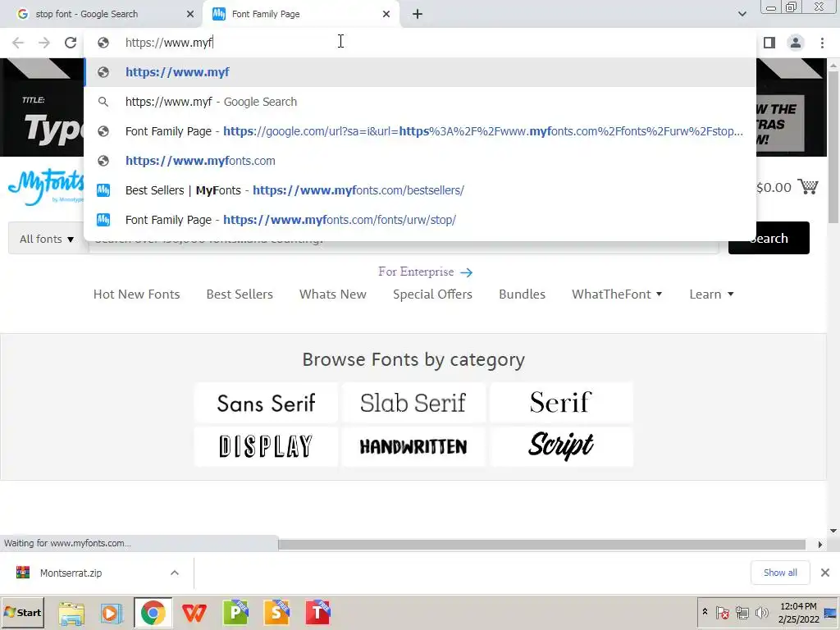Click the MyFonts logo

coord(46,186)
